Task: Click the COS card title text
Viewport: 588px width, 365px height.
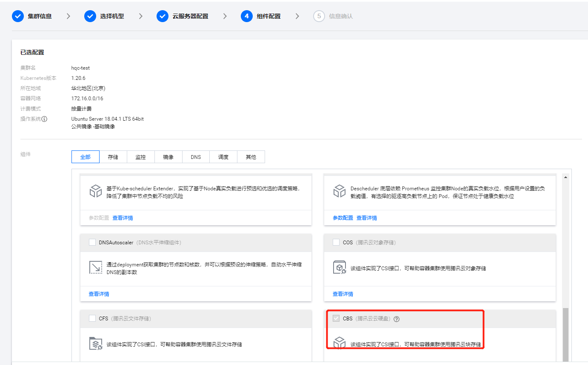Action: click(x=348, y=243)
